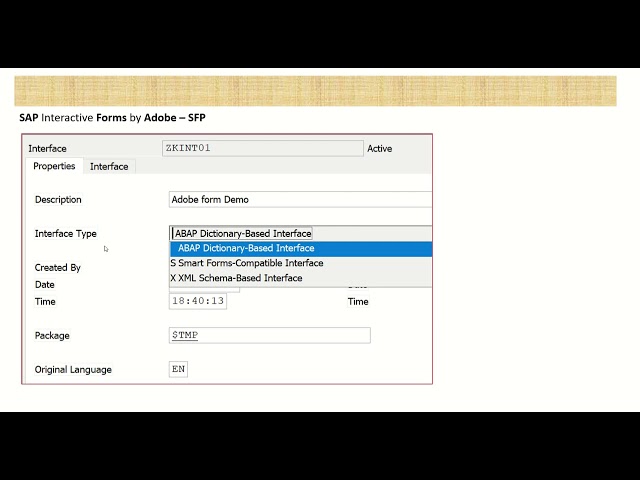Click the Package field $TMP

[270, 335]
